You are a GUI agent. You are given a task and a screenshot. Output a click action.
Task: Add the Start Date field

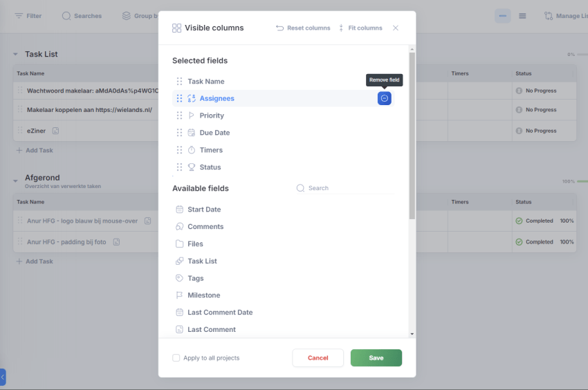point(203,210)
